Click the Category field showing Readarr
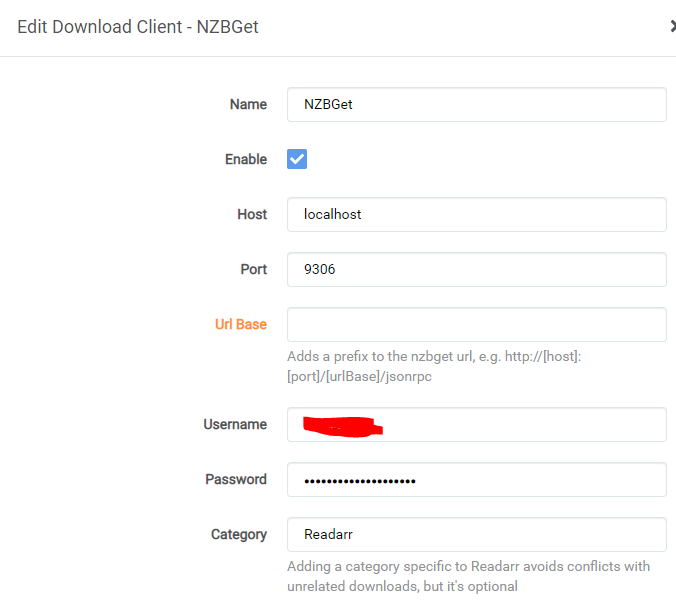The width and height of the screenshot is (676, 602). tap(477, 534)
